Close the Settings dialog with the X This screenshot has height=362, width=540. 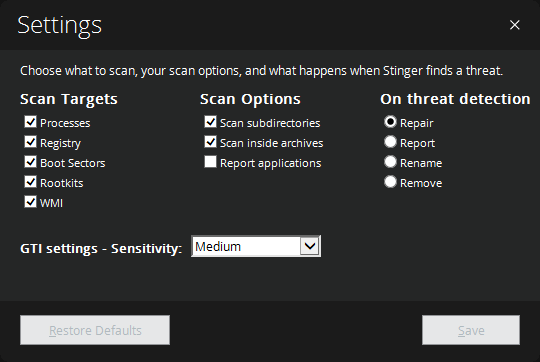click(515, 25)
